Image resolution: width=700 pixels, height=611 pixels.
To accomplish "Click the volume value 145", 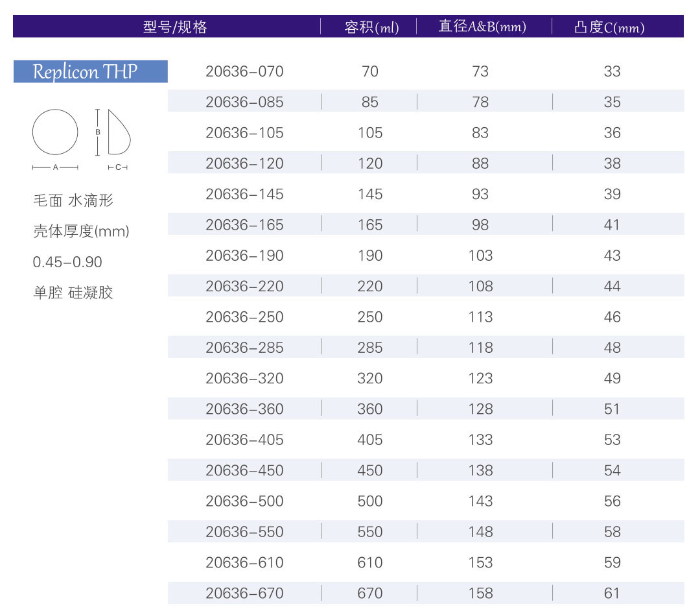I will (x=370, y=195).
